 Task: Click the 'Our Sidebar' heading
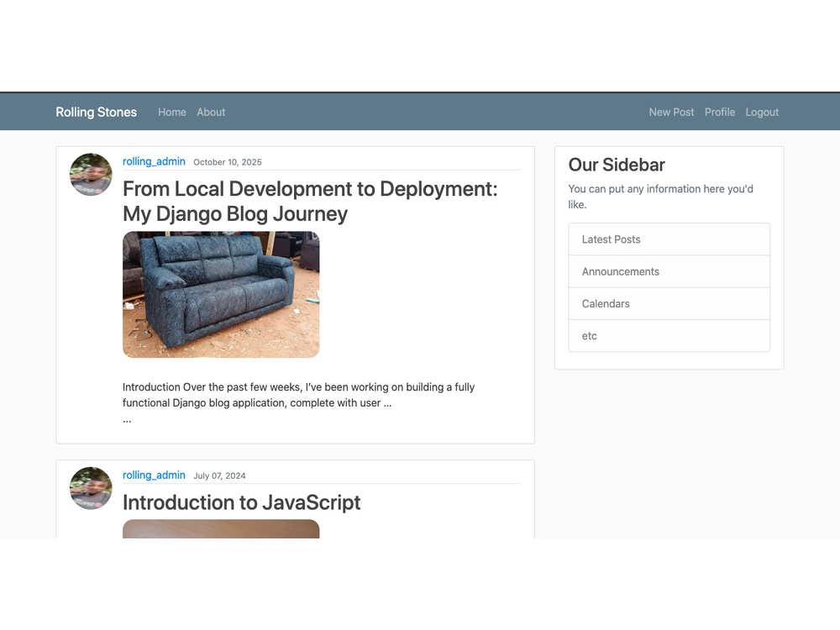pyautogui.click(x=617, y=165)
